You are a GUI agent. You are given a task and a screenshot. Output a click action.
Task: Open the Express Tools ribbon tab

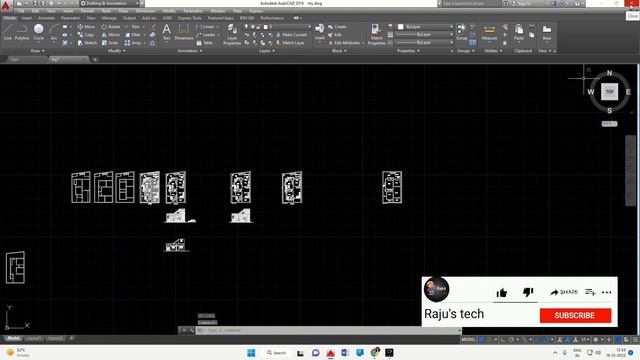(x=189, y=18)
